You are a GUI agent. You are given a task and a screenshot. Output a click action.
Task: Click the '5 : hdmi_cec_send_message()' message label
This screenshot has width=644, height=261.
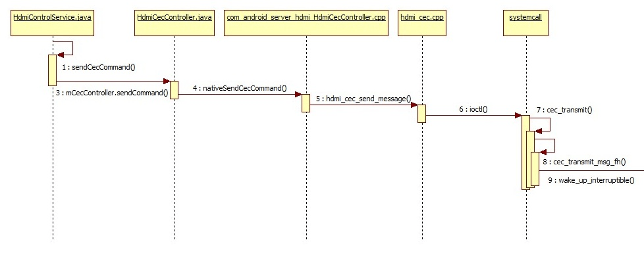(364, 99)
